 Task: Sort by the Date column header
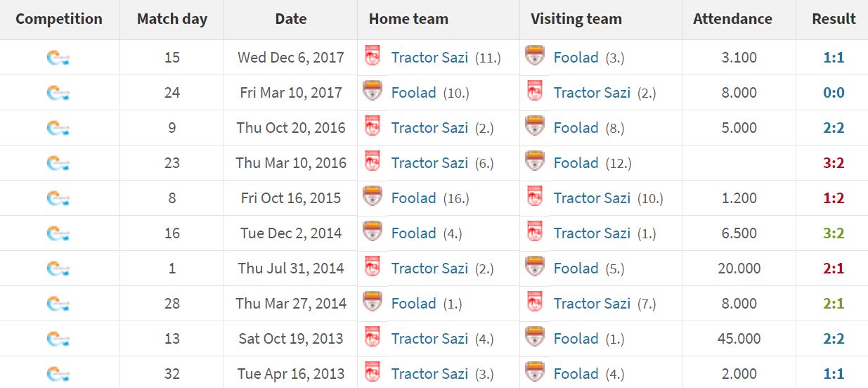pos(291,19)
